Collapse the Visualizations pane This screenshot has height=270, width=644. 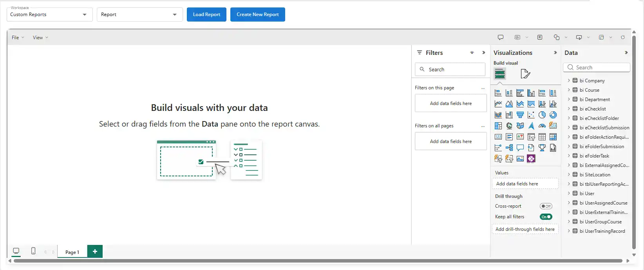(555, 53)
